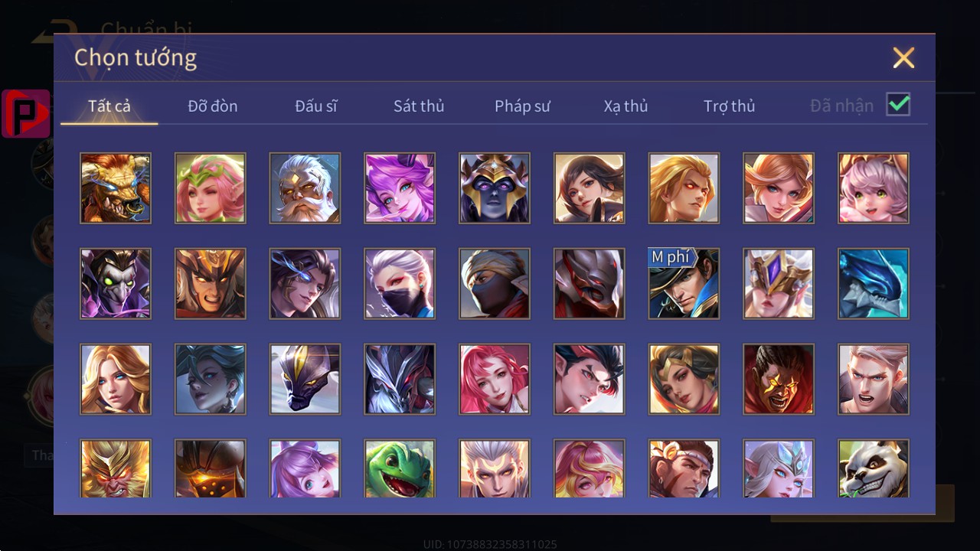
Task: Pick the blue shark creature hero
Action: [x=874, y=283]
